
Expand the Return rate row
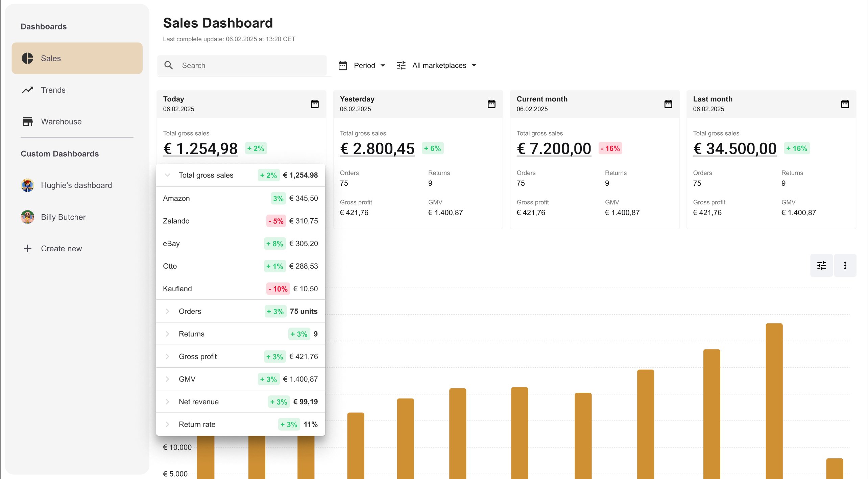(167, 424)
